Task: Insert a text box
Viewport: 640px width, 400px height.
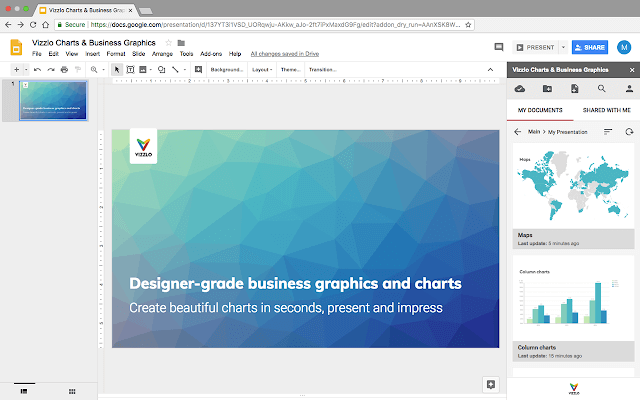Action: [130, 70]
